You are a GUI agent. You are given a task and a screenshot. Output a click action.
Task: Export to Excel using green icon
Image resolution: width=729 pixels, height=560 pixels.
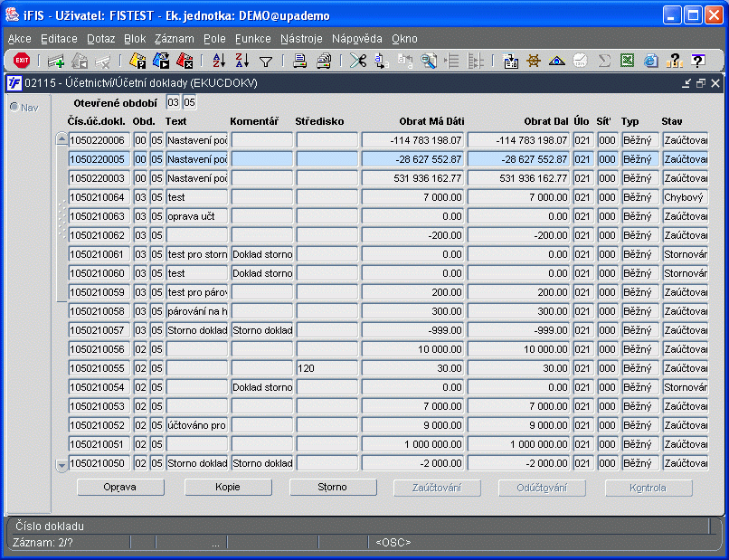coord(627,61)
